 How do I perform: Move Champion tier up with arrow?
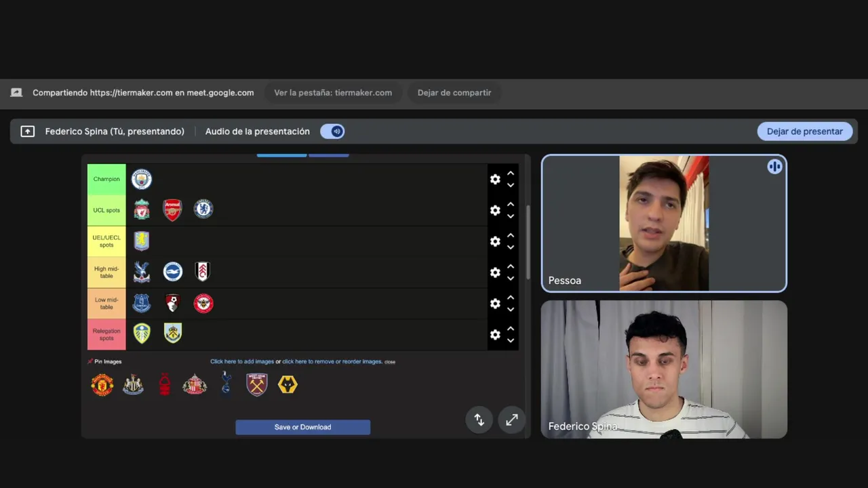point(511,174)
